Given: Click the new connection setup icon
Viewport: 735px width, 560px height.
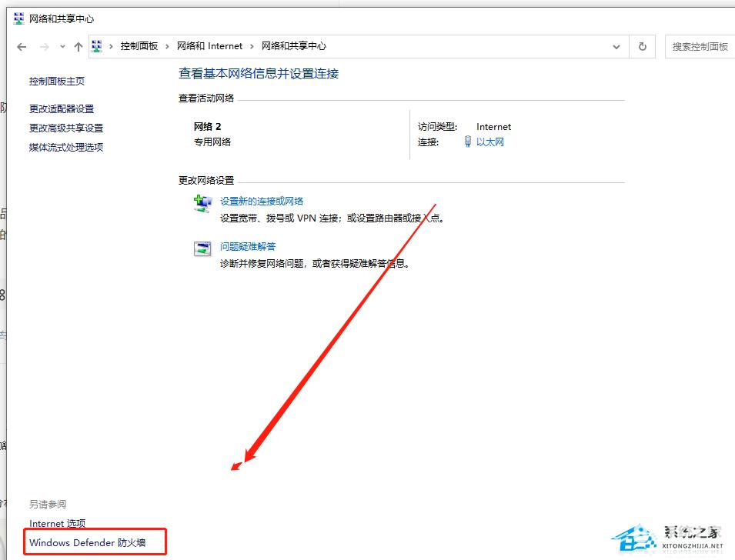Looking at the screenshot, I should (202, 204).
